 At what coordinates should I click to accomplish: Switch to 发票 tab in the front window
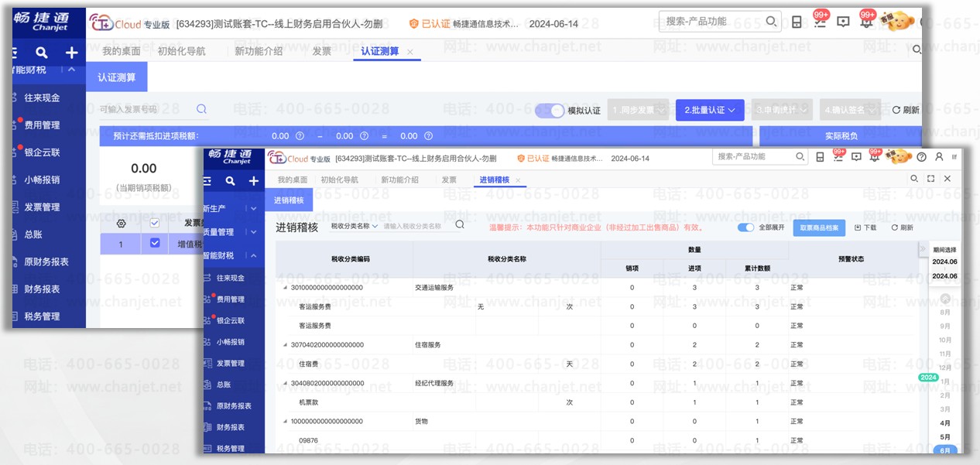click(449, 180)
